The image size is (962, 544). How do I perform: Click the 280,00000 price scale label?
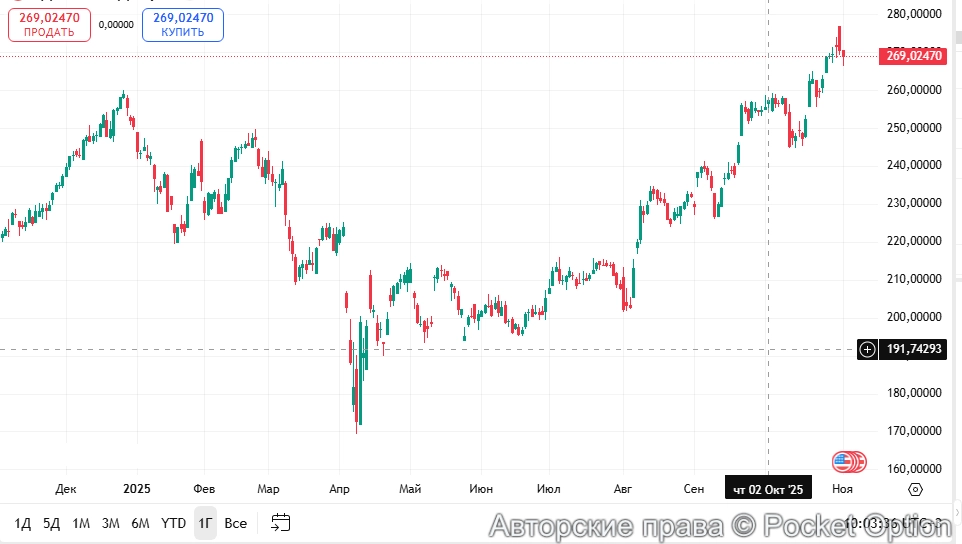click(x=914, y=14)
